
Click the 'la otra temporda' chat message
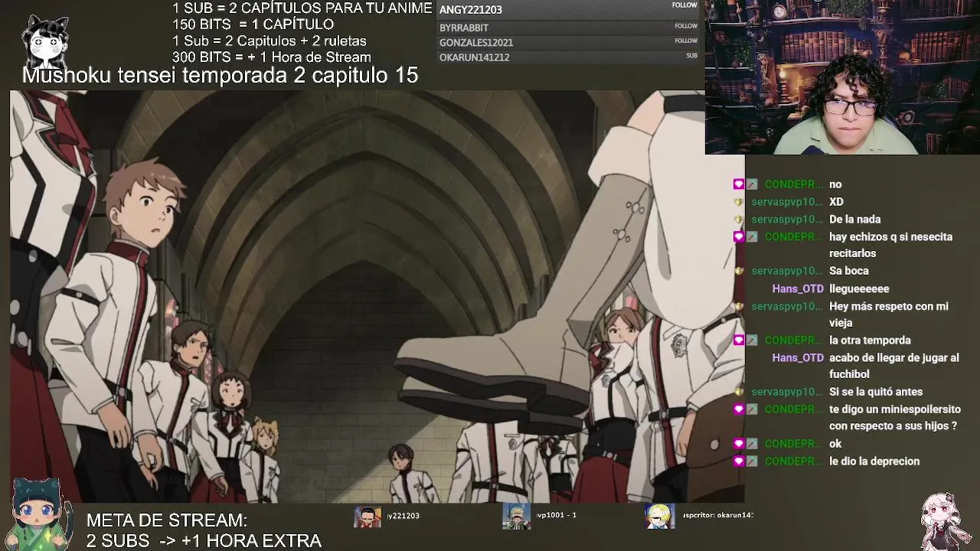click(870, 341)
